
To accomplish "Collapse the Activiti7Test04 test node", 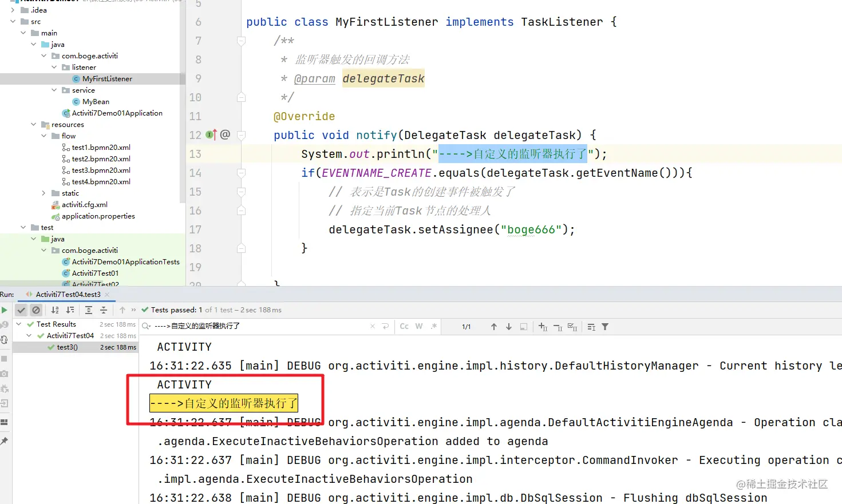I will 29,336.
